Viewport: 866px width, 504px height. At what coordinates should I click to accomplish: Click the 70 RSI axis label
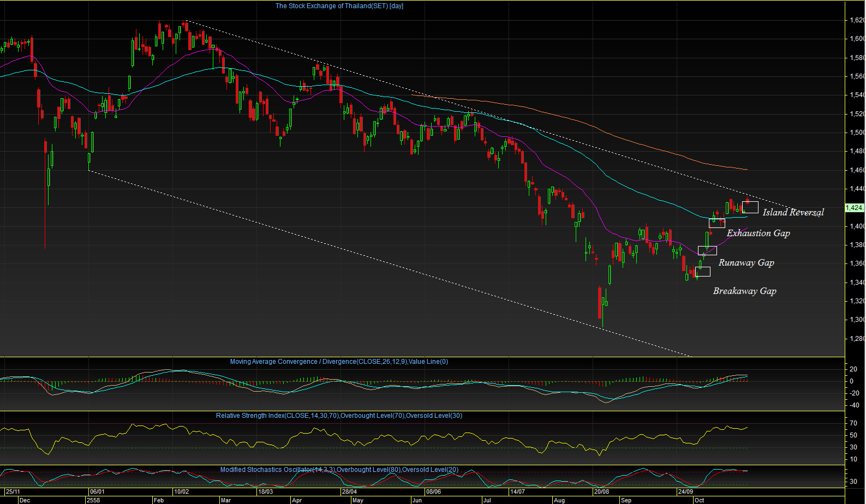pyautogui.click(x=853, y=423)
